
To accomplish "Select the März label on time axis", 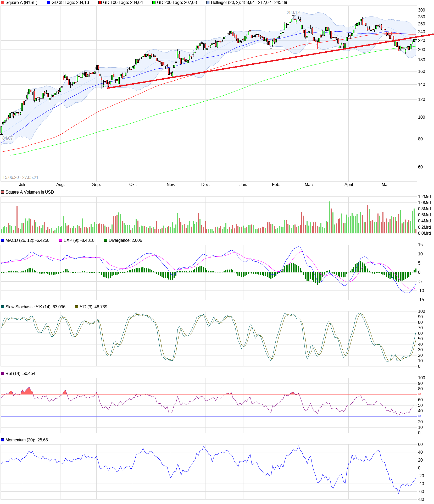I will coord(309,185).
